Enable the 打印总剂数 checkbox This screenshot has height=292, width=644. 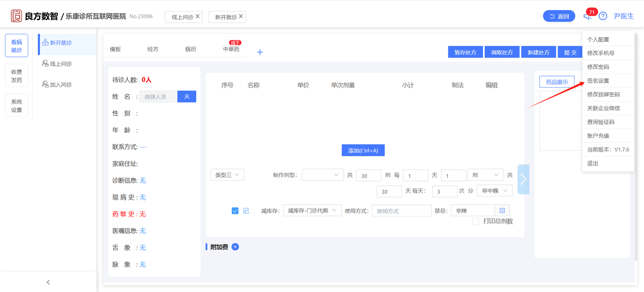click(x=475, y=221)
